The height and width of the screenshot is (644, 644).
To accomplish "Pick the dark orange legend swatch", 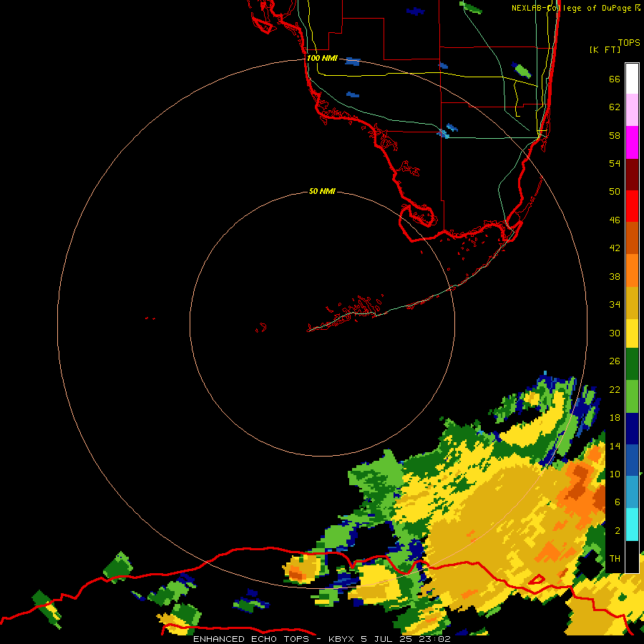I will point(632,238).
